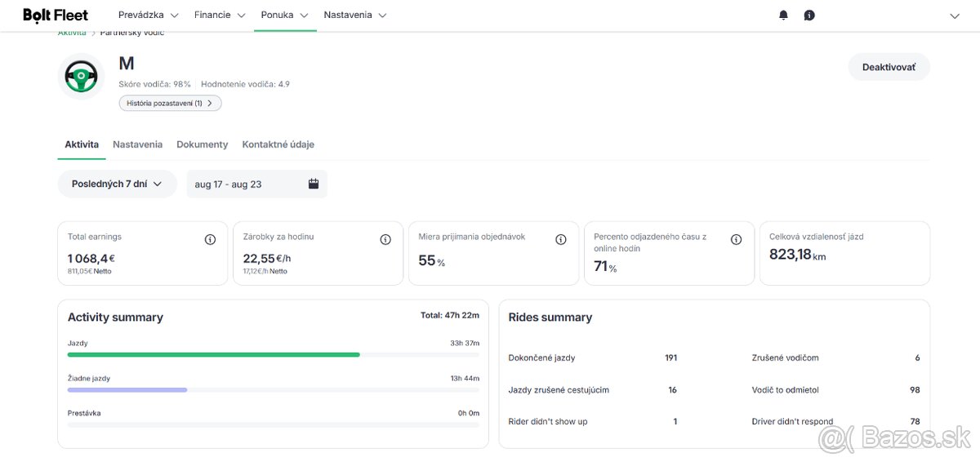The image size is (980, 462).
Task: Click the Deaktivovať button
Action: pyautogui.click(x=889, y=67)
